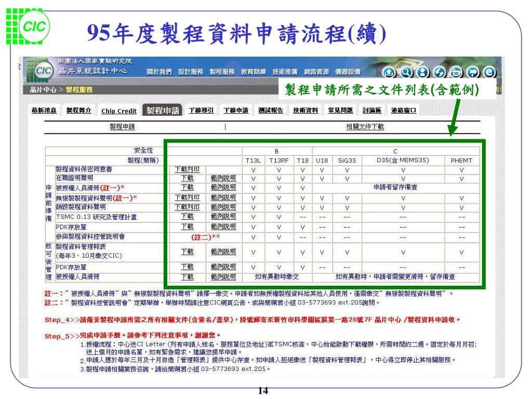The height and width of the screenshot is (399, 532).
Task: Click the slide page number 14
Action: coord(263,391)
